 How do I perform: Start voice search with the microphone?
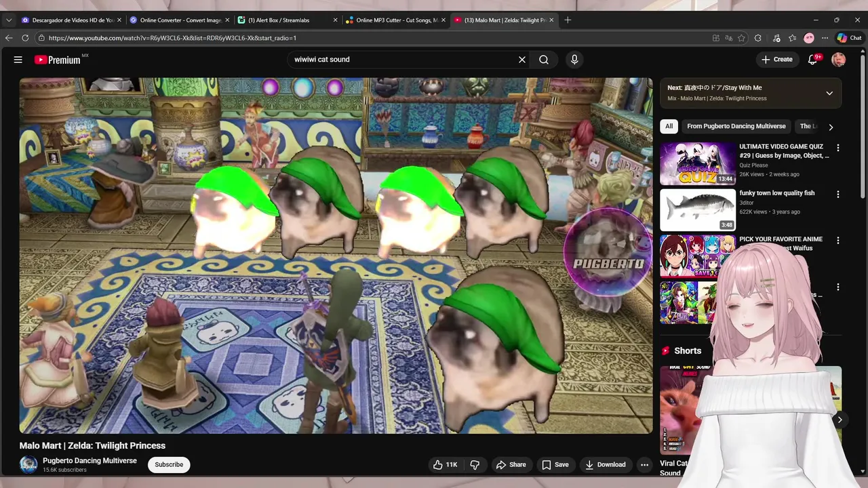pyautogui.click(x=574, y=60)
